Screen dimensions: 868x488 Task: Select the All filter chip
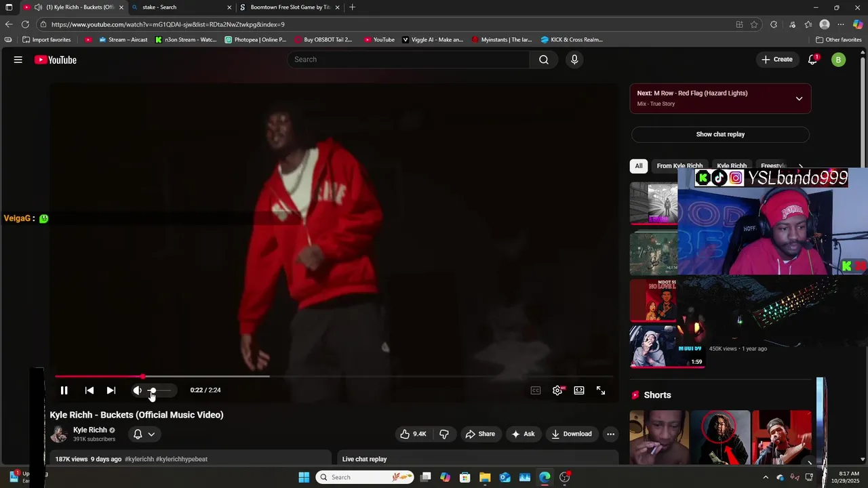(639, 165)
